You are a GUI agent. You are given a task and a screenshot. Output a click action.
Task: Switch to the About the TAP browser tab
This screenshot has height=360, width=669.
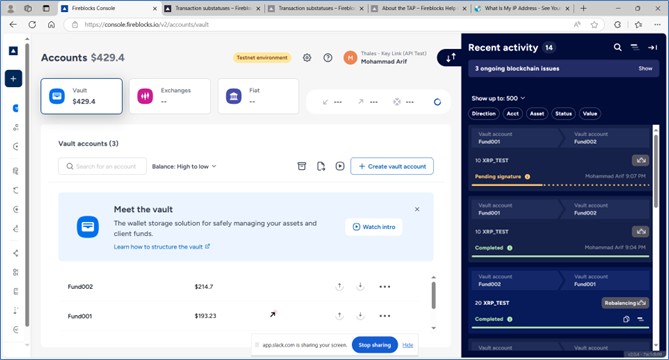(418, 9)
